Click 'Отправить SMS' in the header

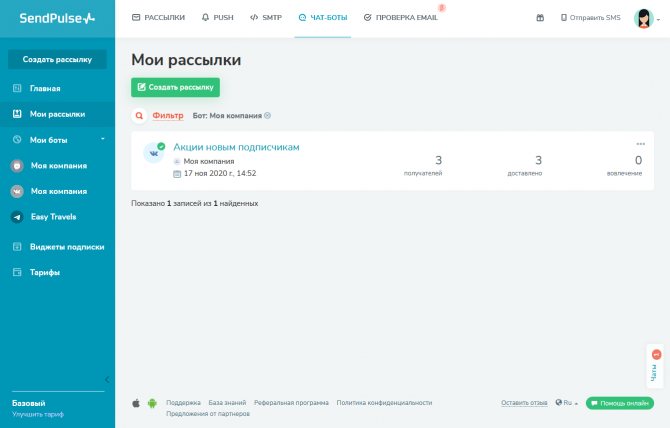[x=589, y=18]
